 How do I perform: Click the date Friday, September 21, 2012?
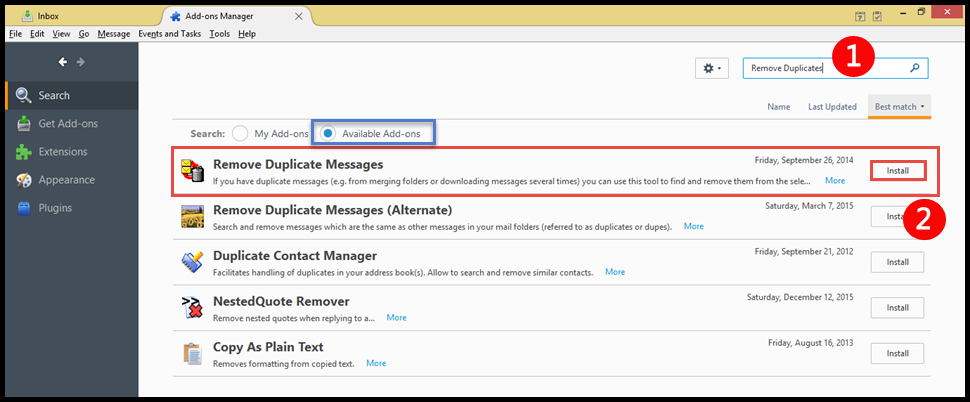tap(804, 251)
